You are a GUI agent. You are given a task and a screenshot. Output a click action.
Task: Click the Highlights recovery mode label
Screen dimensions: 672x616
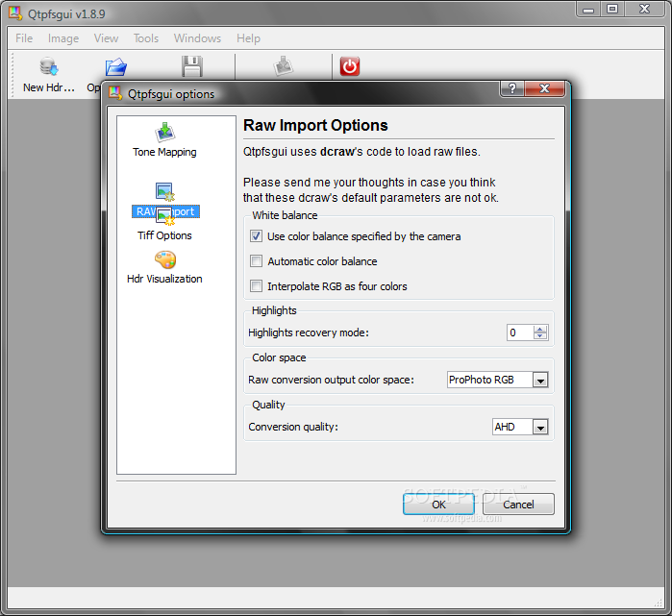click(309, 333)
